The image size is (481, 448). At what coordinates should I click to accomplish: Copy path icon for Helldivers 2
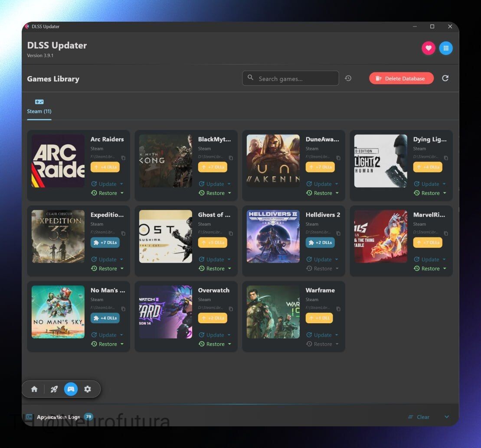tap(338, 234)
